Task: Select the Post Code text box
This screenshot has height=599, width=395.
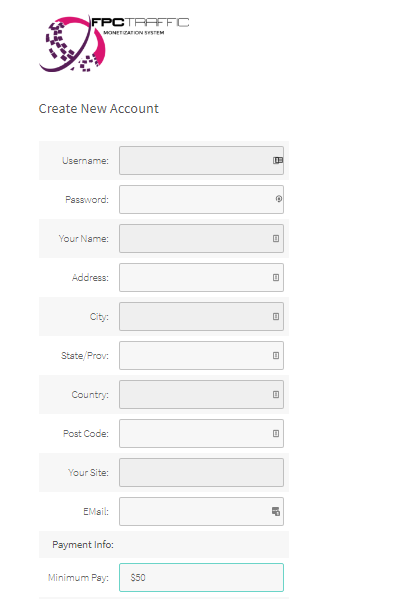Action: point(201,433)
